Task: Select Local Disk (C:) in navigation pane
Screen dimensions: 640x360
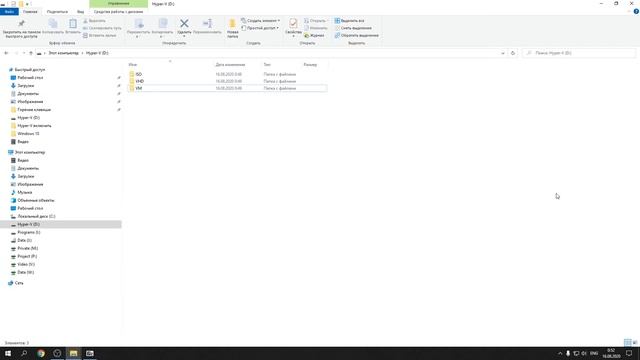Action: 36,216
